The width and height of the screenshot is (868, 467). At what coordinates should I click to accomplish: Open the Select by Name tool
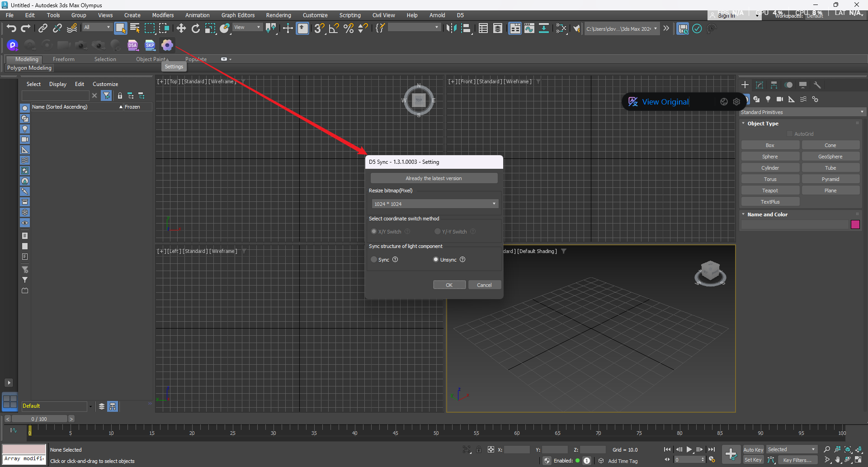(x=135, y=29)
